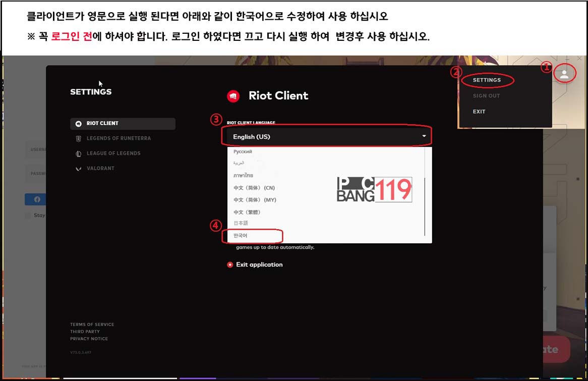
Task: Choose 中文 (繁體) from the list
Action: pos(247,212)
